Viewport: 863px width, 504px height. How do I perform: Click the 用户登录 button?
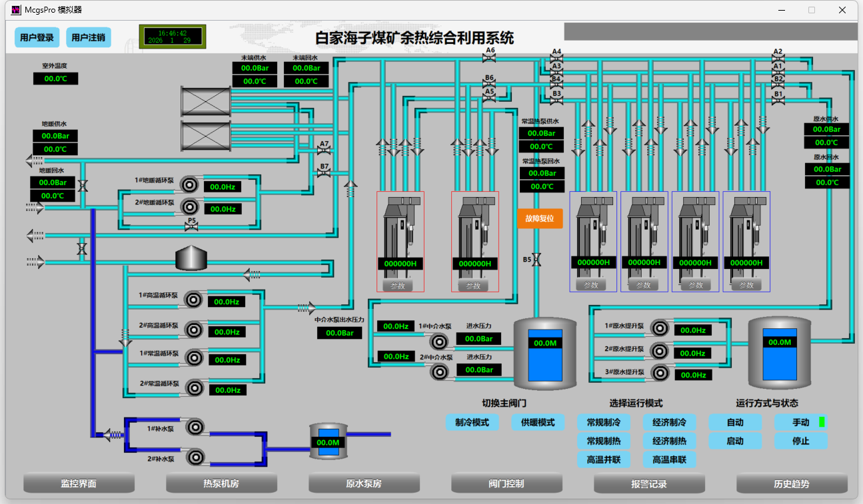click(37, 37)
